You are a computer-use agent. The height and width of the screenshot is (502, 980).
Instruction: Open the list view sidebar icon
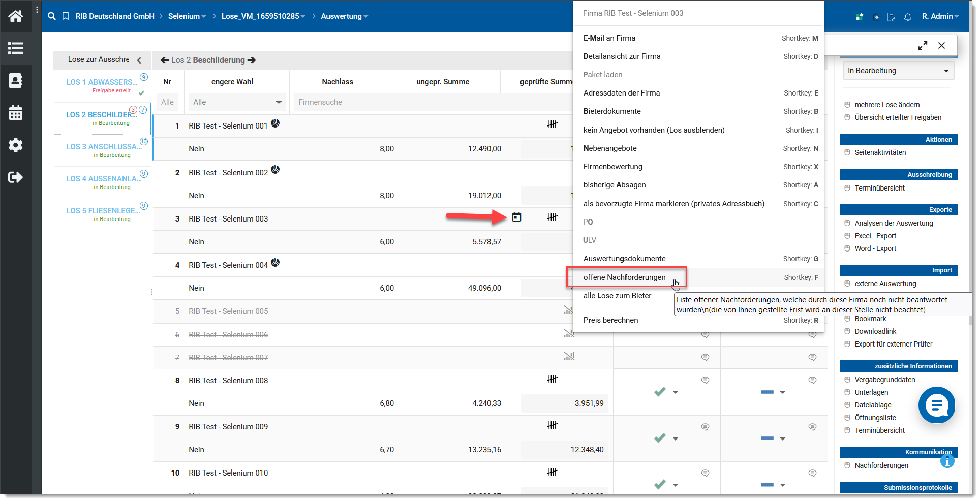click(x=15, y=48)
